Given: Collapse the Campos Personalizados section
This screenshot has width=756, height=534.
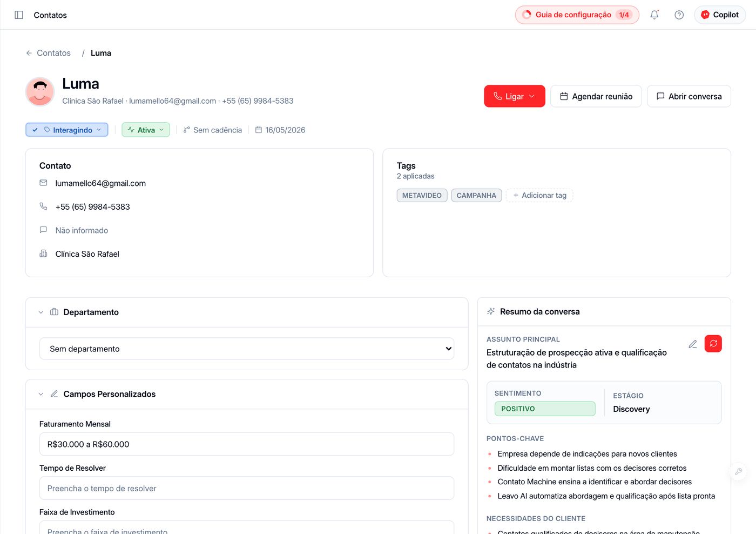Looking at the screenshot, I should click(41, 394).
